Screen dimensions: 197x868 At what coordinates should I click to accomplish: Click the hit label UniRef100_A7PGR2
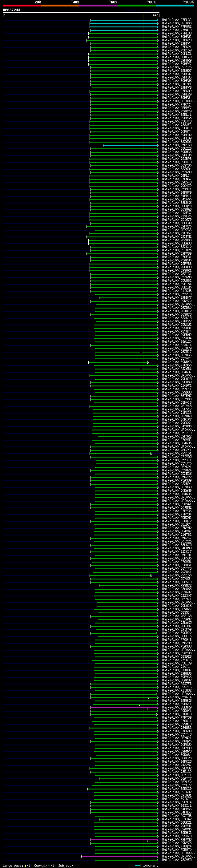click(x=176, y=26)
